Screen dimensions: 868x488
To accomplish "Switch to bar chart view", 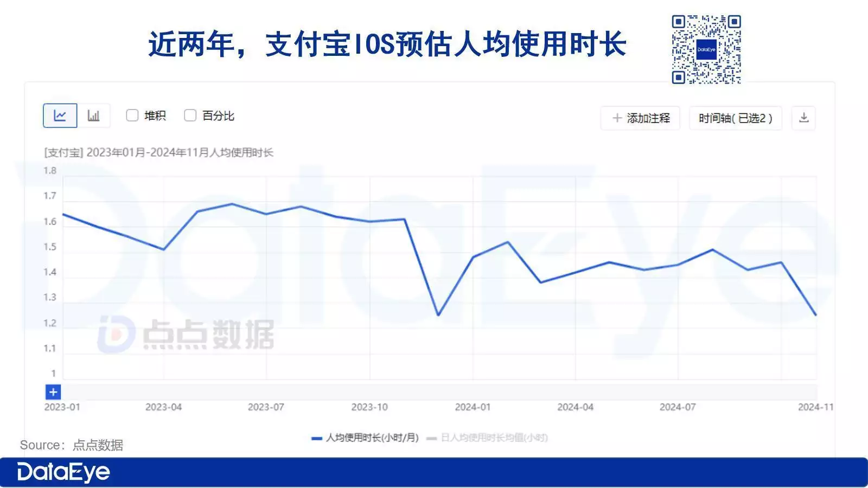I will click(93, 115).
